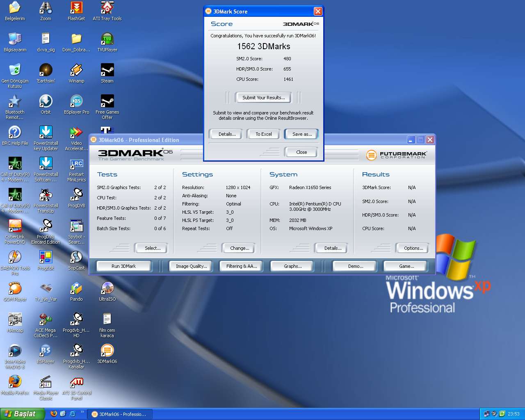
Task: Launch the Zoom desktop shortcut
Action: 46,11
